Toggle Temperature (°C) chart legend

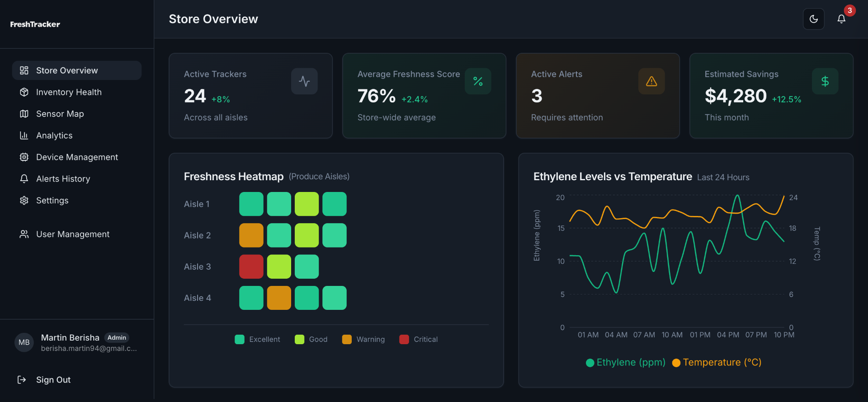pyautogui.click(x=717, y=363)
